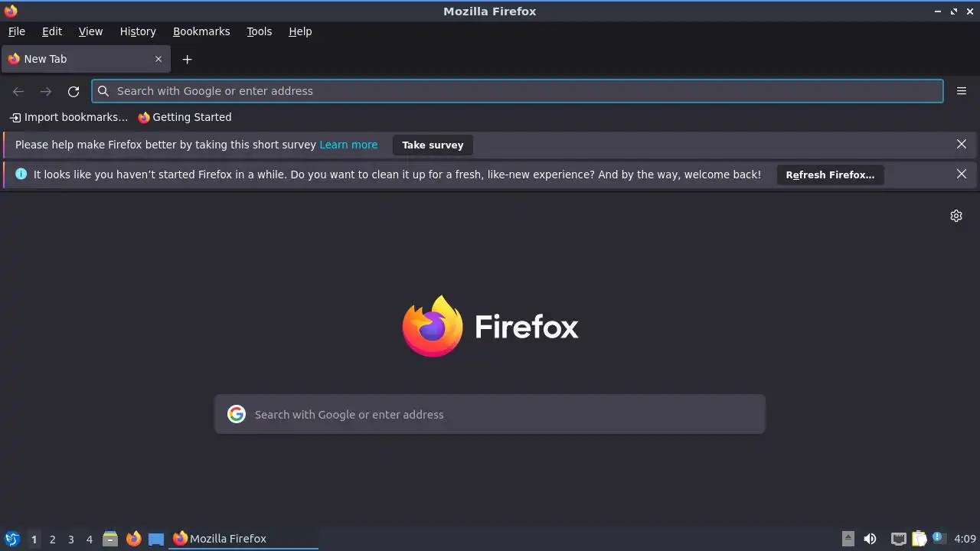The width and height of the screenshot is (980, 551).
Task: Click the Google logo in the page search box
Action: pyautogui.click(x=237, y=414)
